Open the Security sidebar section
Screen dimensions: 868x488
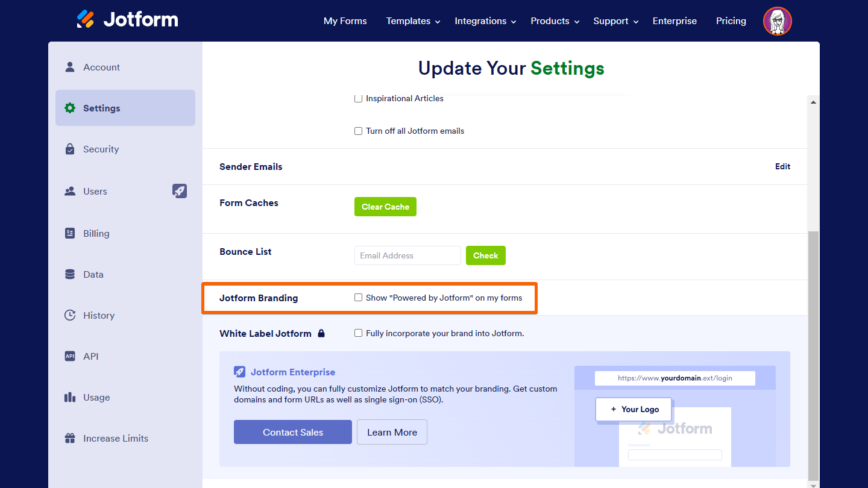tap(125, 149)
